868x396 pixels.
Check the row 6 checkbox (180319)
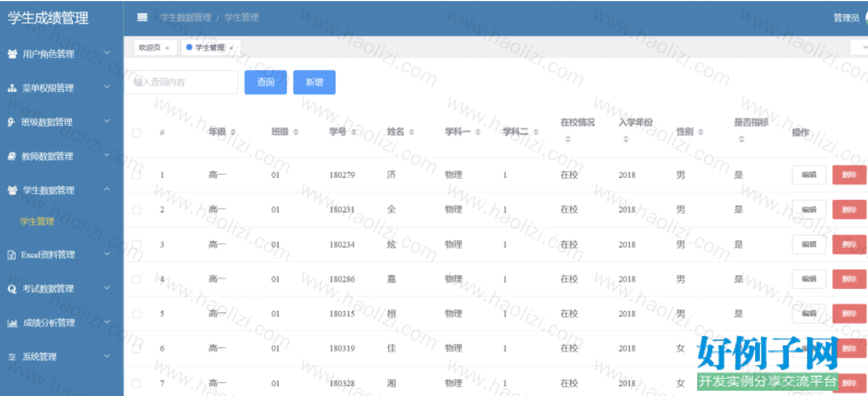point(137,348)
